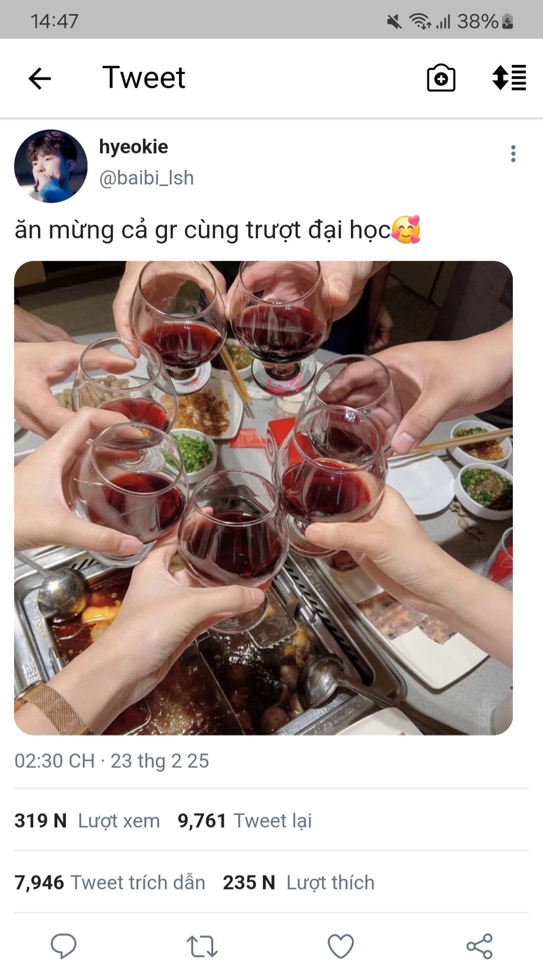The image size is (543, 980).
Task: Like the tweet with heart icon
Action: click(x=340, y=946)
